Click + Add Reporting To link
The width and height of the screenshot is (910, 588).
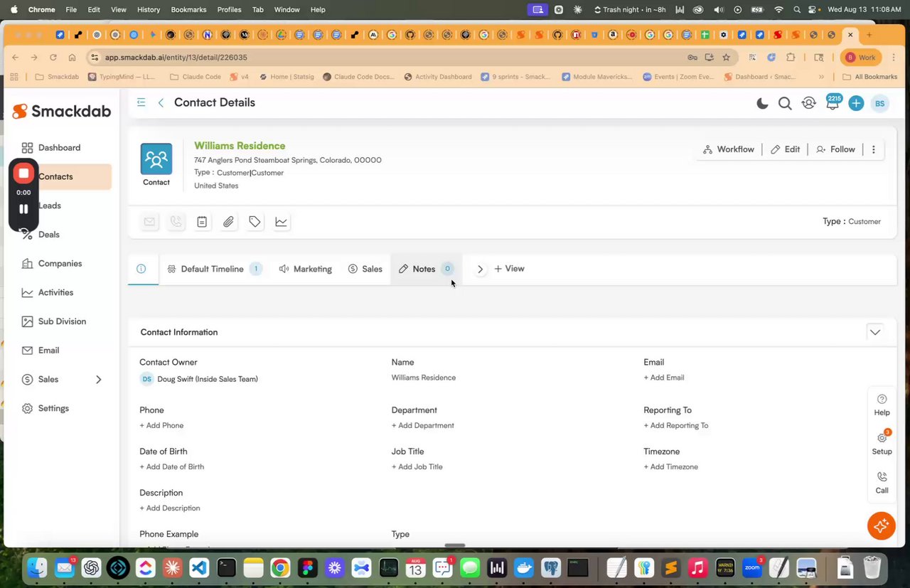tap(676, 425)
